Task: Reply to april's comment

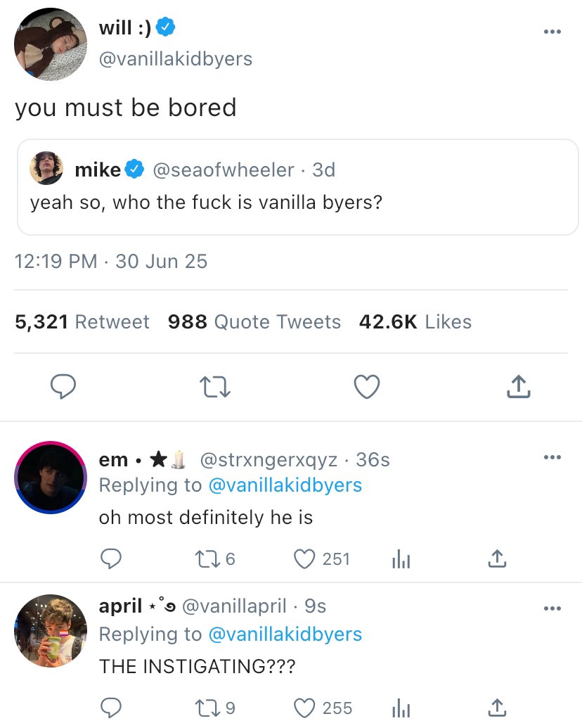Action: tap(110, 708)
